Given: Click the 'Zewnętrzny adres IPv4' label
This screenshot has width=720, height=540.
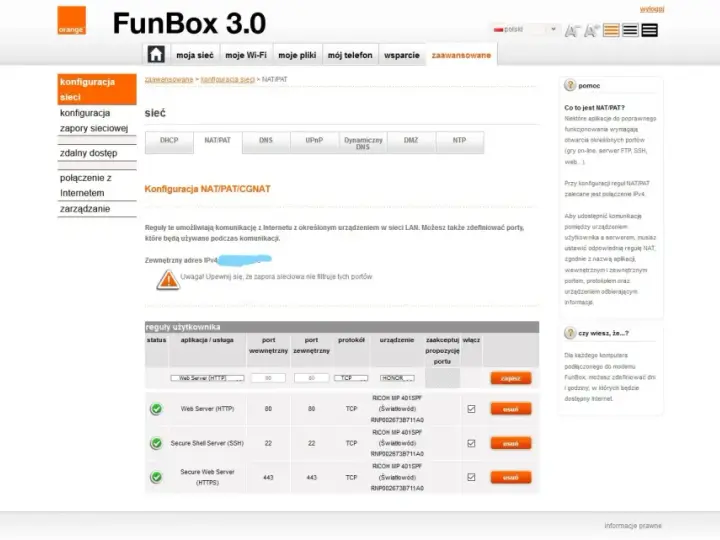Looking at the screenshot, I should coord(181,260).
